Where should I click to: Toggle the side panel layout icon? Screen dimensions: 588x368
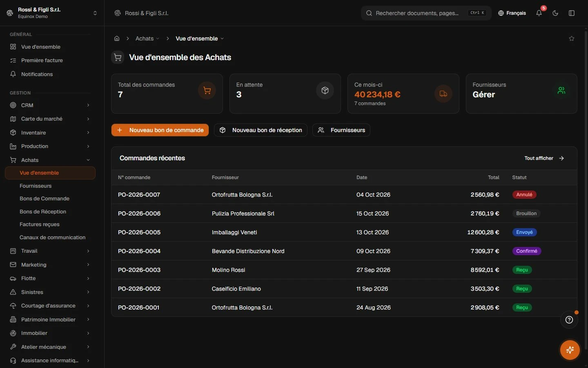(x=572, y=13)
